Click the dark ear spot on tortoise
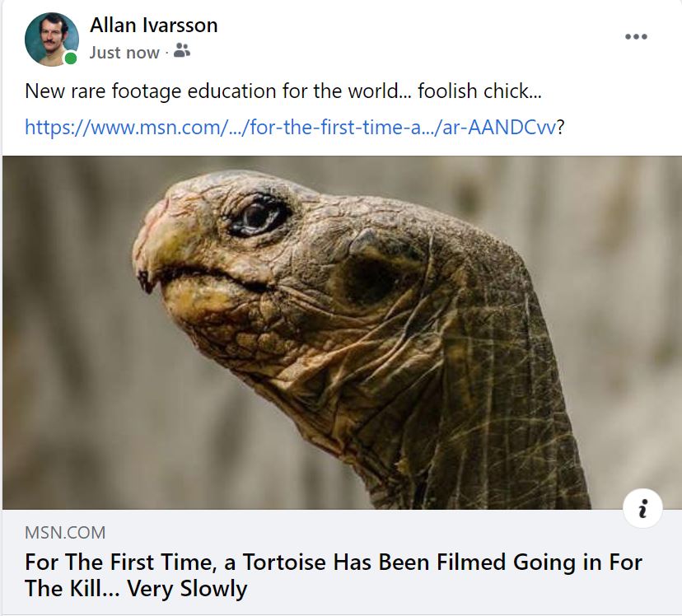This screenshot has height=616, width=682. tap(369, 276)
